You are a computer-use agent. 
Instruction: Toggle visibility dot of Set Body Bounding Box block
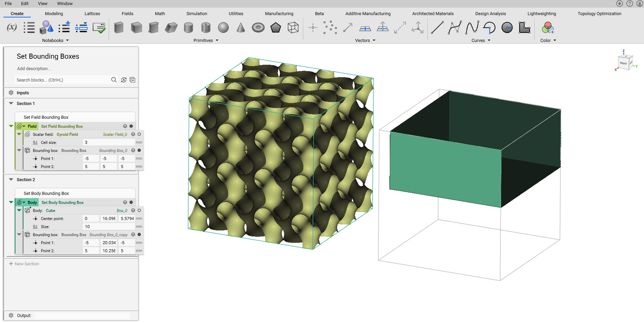131,202
